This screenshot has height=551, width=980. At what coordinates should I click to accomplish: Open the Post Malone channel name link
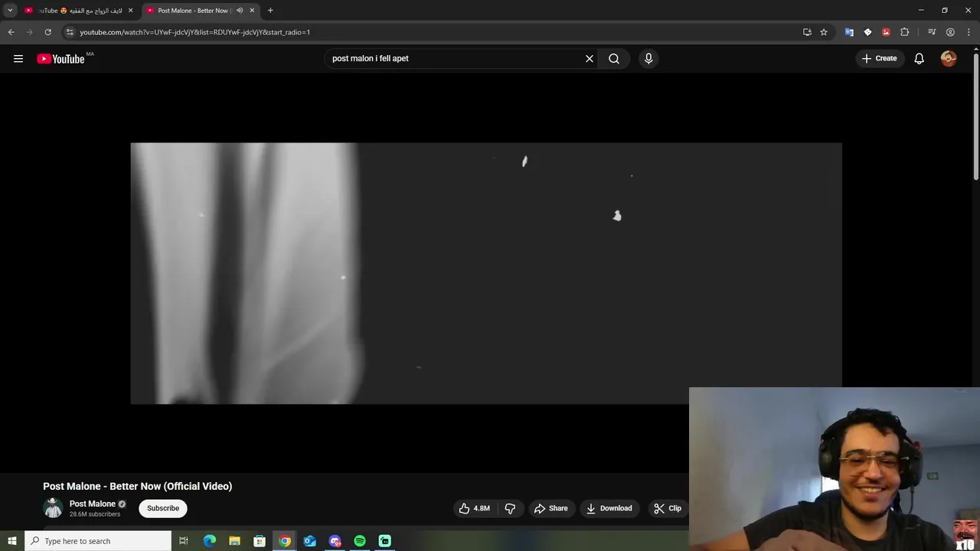92,504
